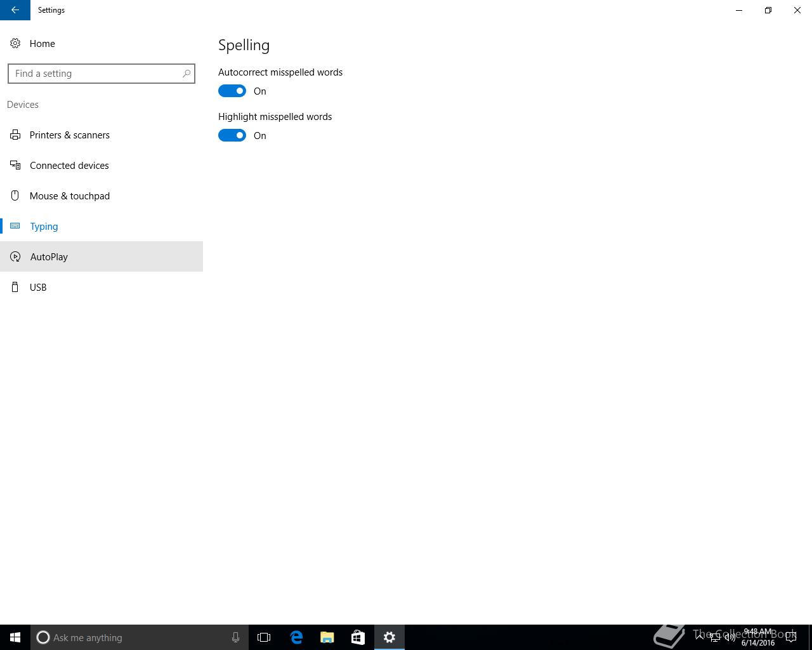Click the Connected devices icon

pos(15,165)
